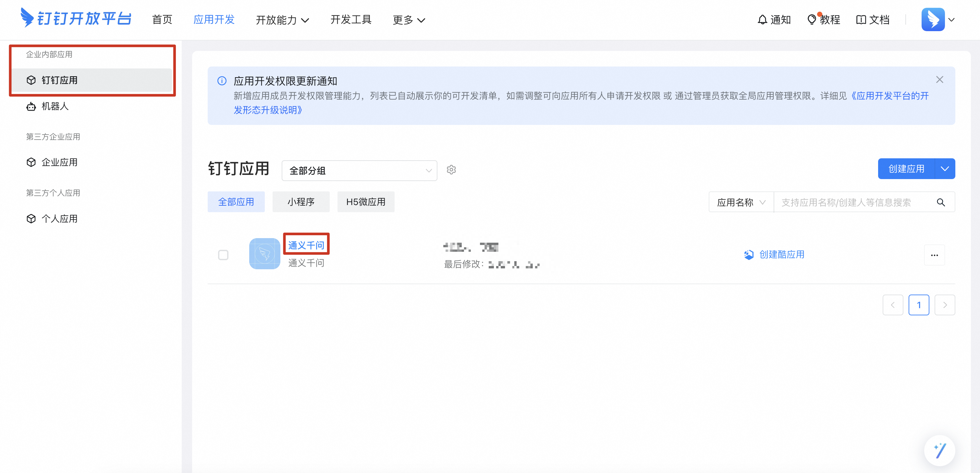Image resolution: width=980 pixels, height=473 pixels.
Task: Click the more options ellipsis button
Action: pos(934,255)
